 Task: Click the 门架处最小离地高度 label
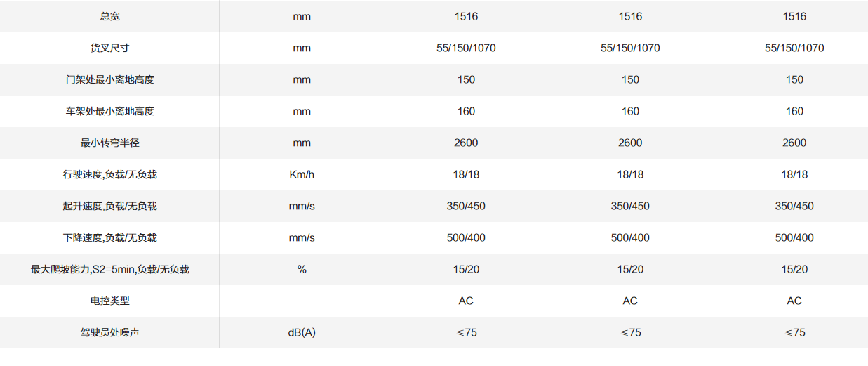(109, 79)
